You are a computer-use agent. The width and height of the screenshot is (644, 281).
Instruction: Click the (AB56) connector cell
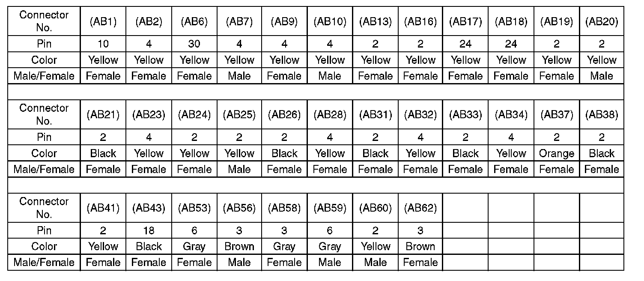click(x=239, y=208)
